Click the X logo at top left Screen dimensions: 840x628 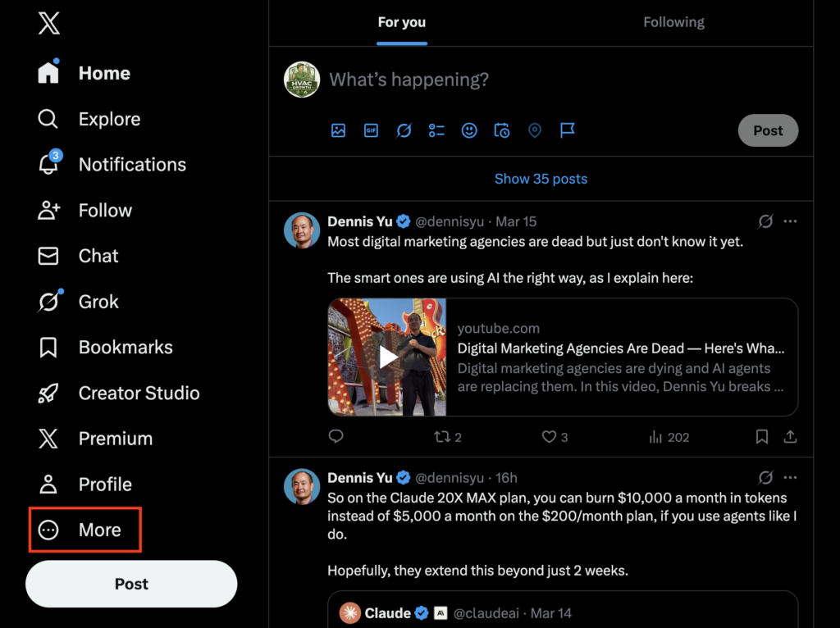pyautogui.click(x=49, y=24)
